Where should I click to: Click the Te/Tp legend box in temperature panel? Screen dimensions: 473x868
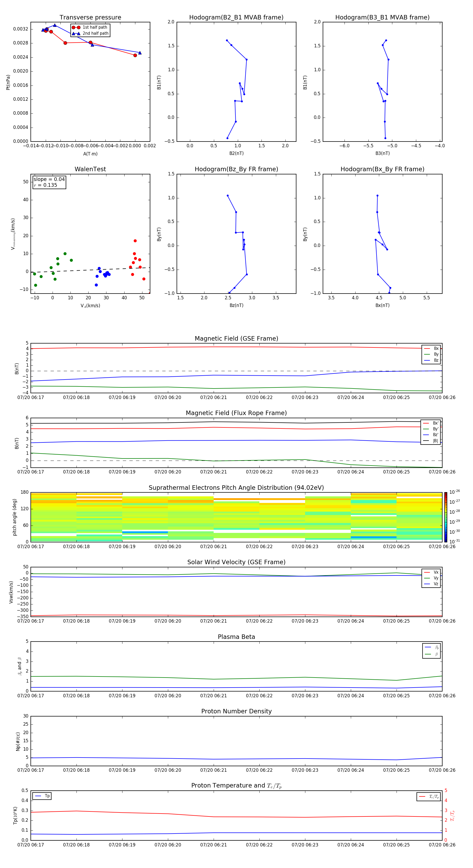coord(428,796)
